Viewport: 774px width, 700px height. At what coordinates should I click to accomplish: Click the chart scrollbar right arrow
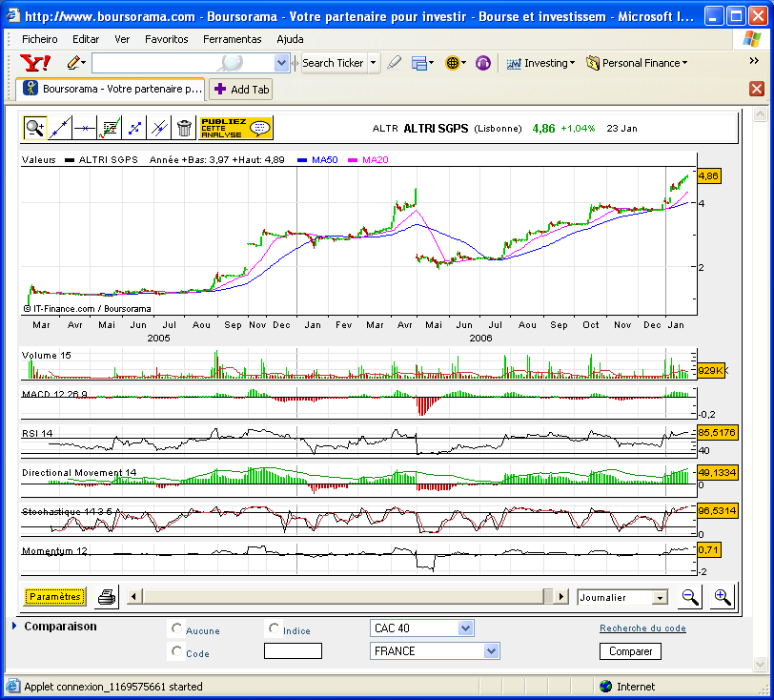tap(560, 596)
